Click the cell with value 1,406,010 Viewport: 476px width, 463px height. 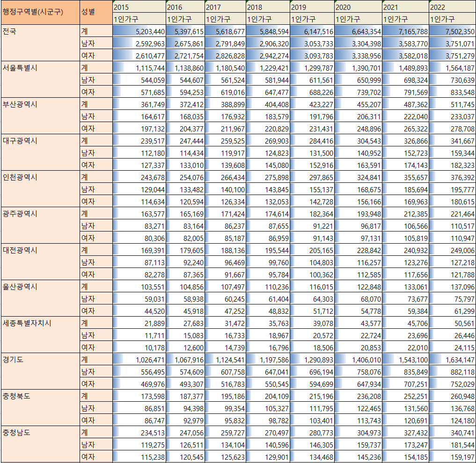pos(358,359)
